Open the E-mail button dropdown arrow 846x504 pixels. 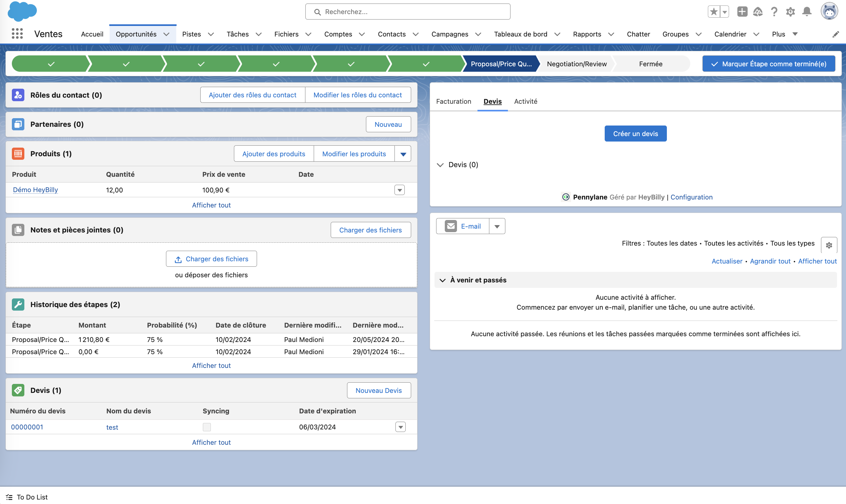click(497, 226)
